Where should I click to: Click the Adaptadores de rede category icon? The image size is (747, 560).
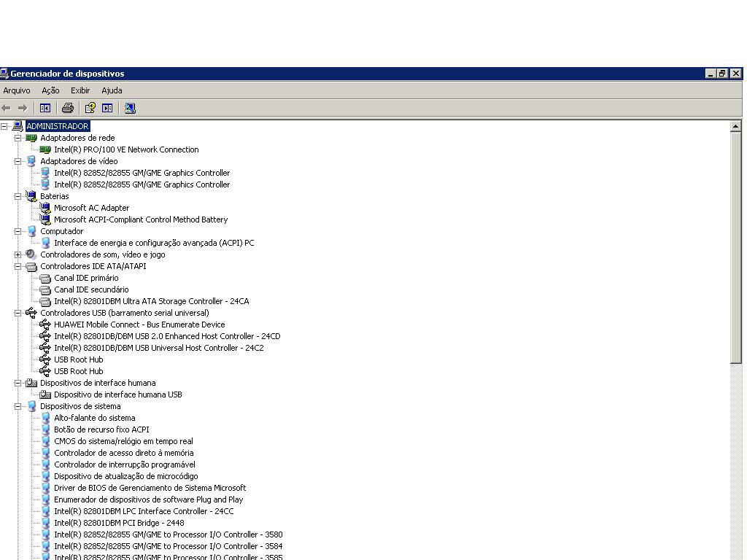tap(31, 138)
